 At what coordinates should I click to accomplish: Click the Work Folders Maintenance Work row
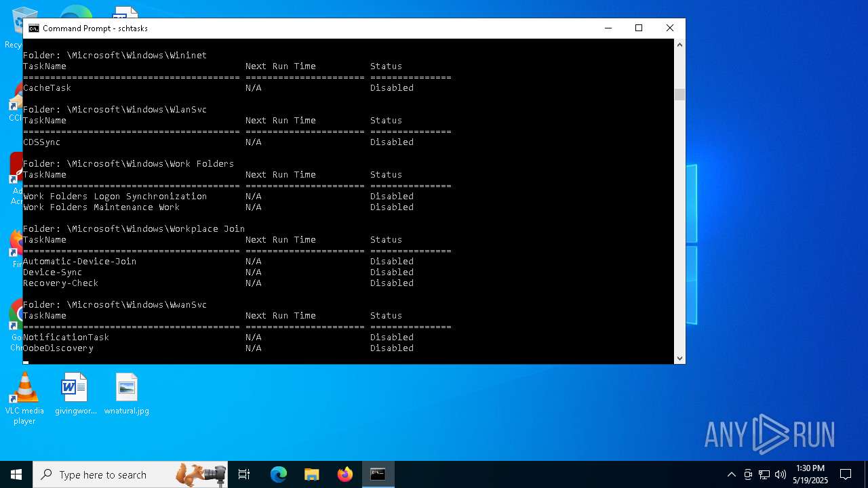click(x=218, y=207)
